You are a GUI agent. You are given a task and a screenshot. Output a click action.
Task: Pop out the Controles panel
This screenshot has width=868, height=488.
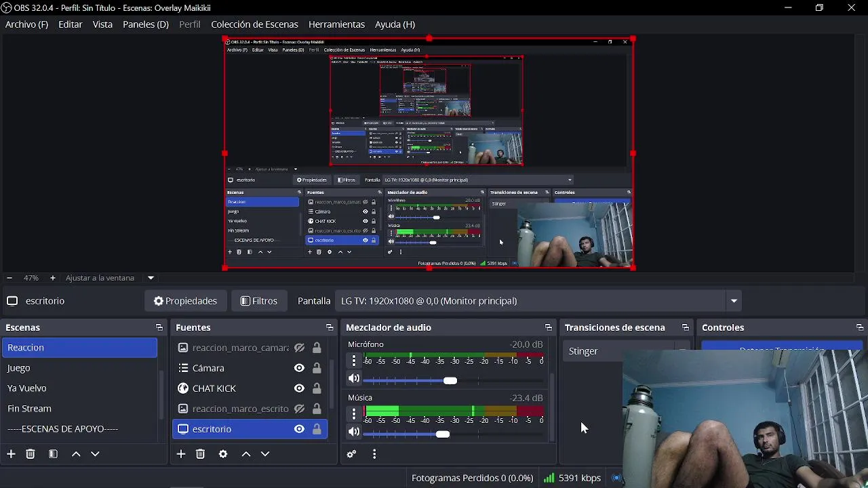pos(860,327)
